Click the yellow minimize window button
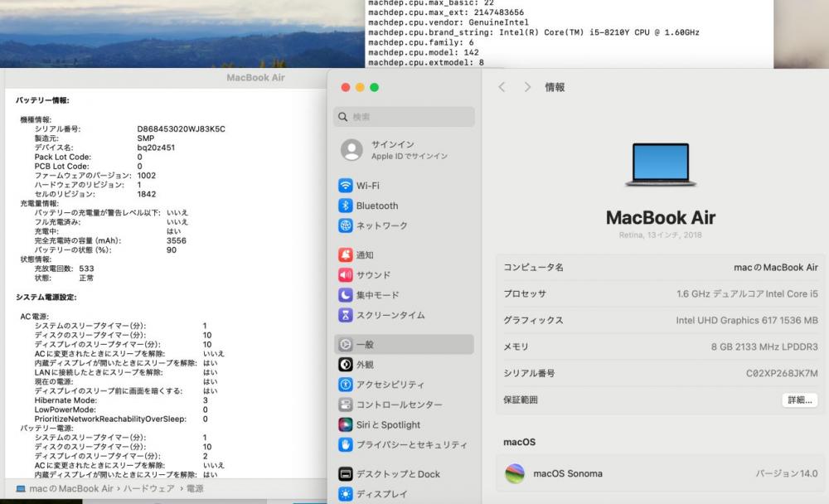This screenshot has width=829, height=504. click(x=360, y=87)
